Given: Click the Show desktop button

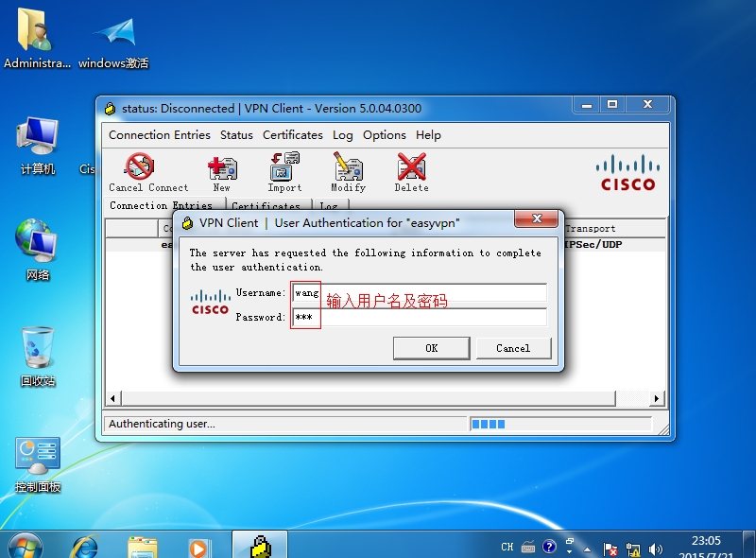Looking at the screenshot, I should pyautogui.click(x=749, y=545).
